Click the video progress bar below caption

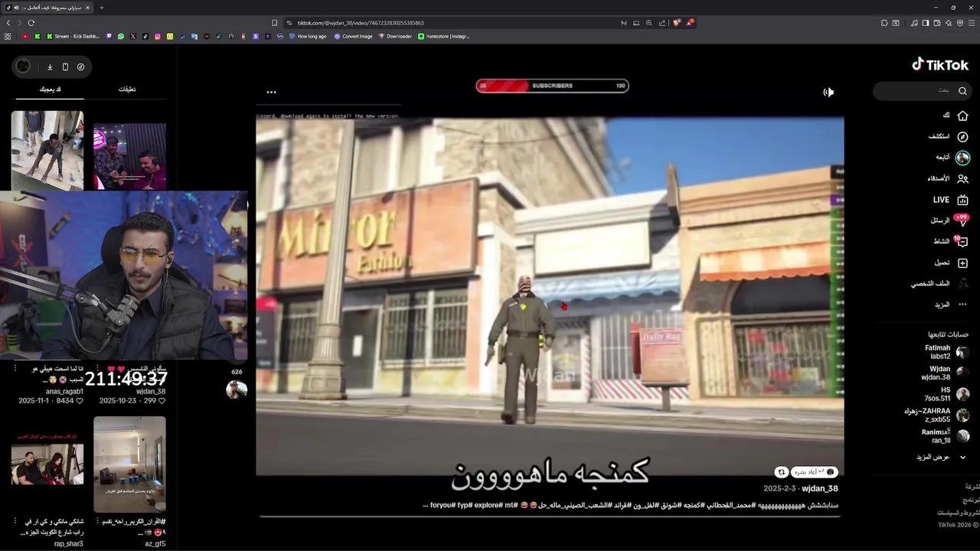549,516
